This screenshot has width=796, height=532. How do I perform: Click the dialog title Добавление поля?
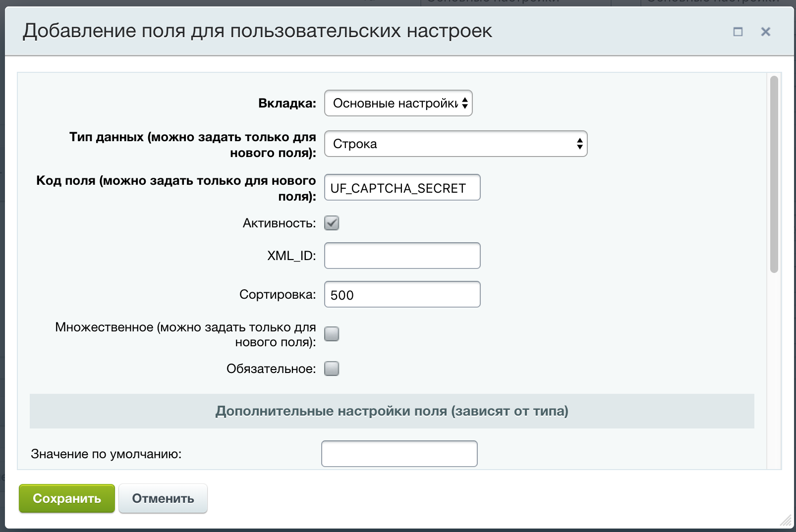click(257, 31)
